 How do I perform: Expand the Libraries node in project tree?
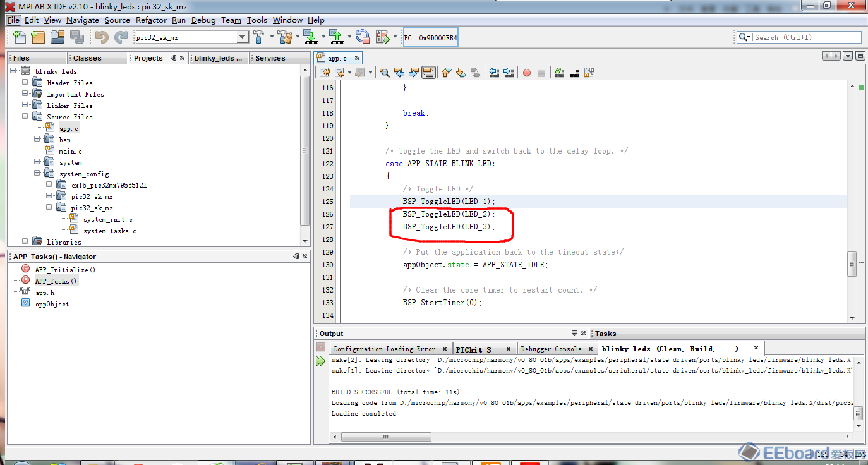[25, 242]
